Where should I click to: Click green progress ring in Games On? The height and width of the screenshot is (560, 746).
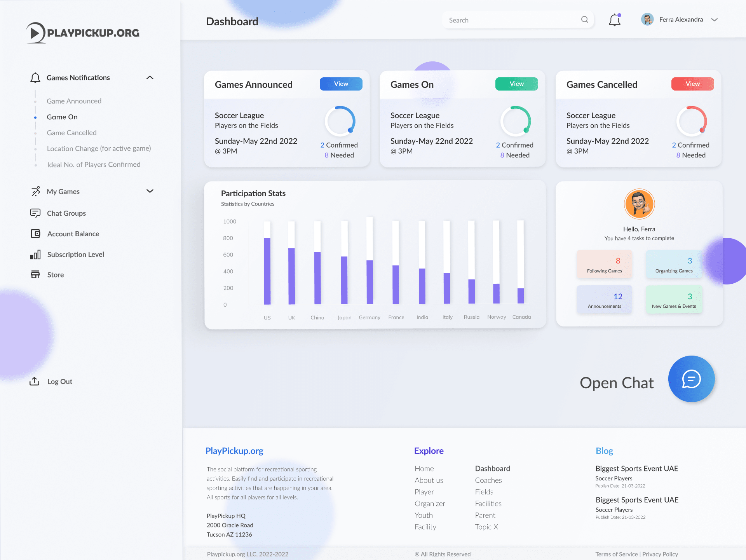pyautogui.click(x=516, y=121)
